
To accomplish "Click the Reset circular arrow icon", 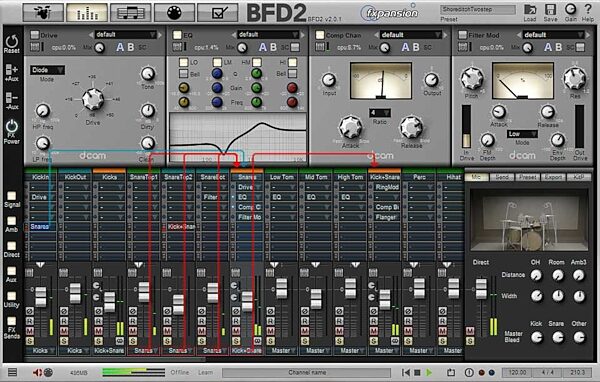I will coord(12,41).
